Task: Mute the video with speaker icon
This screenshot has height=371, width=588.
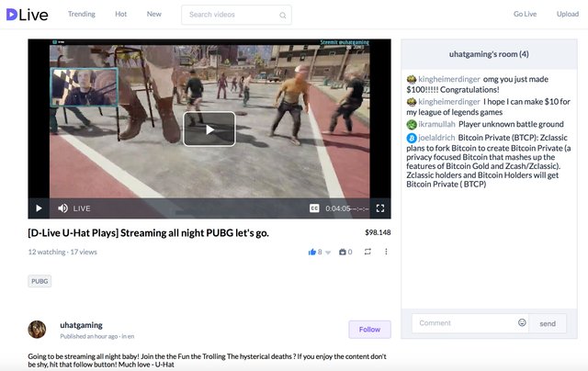Action: click(62, 208)
